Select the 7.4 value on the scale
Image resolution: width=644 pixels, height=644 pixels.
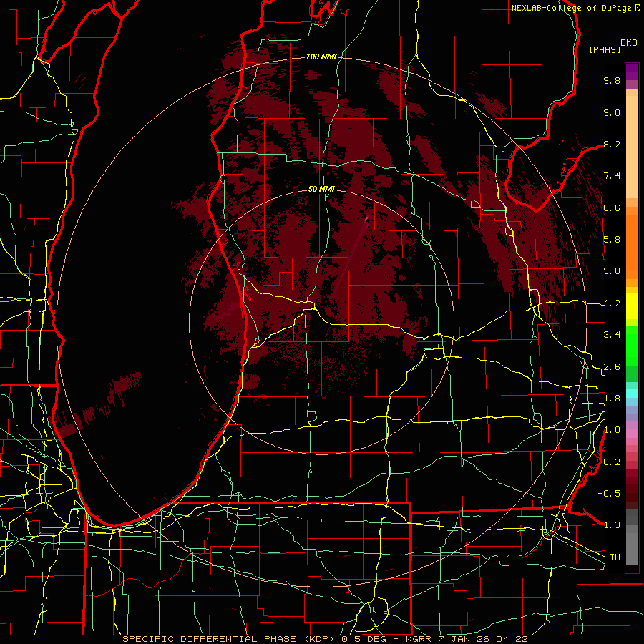tap(612, 176)
